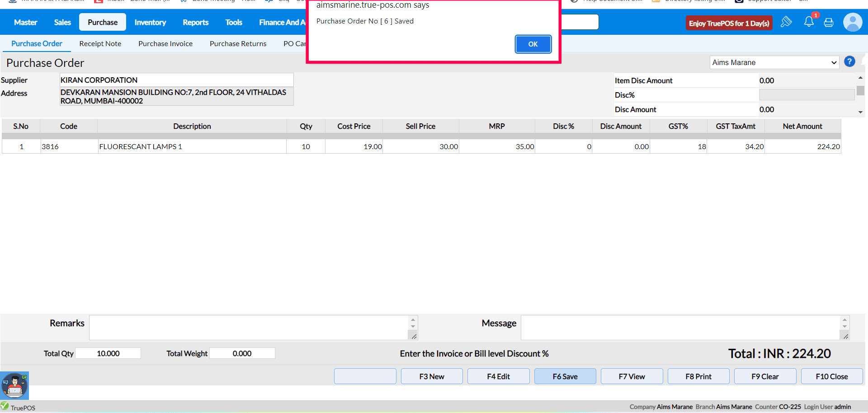Click the F3 New button

pos(432,376)
